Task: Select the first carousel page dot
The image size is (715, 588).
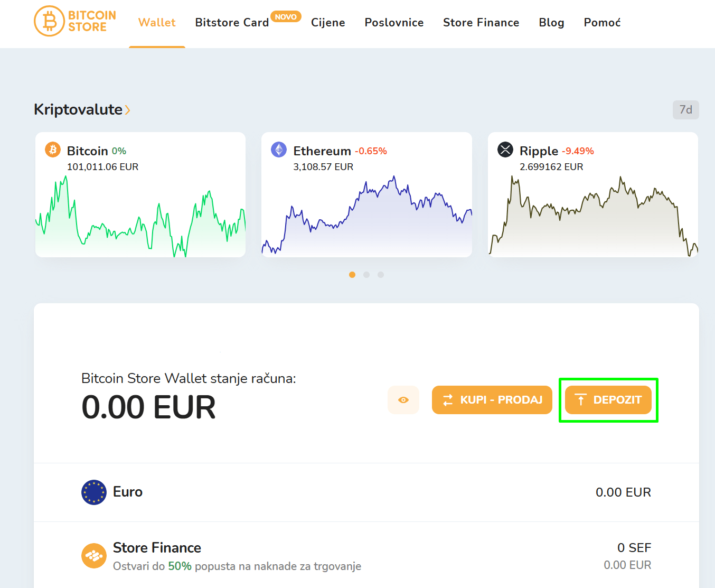Action: [x=352, y=275]
